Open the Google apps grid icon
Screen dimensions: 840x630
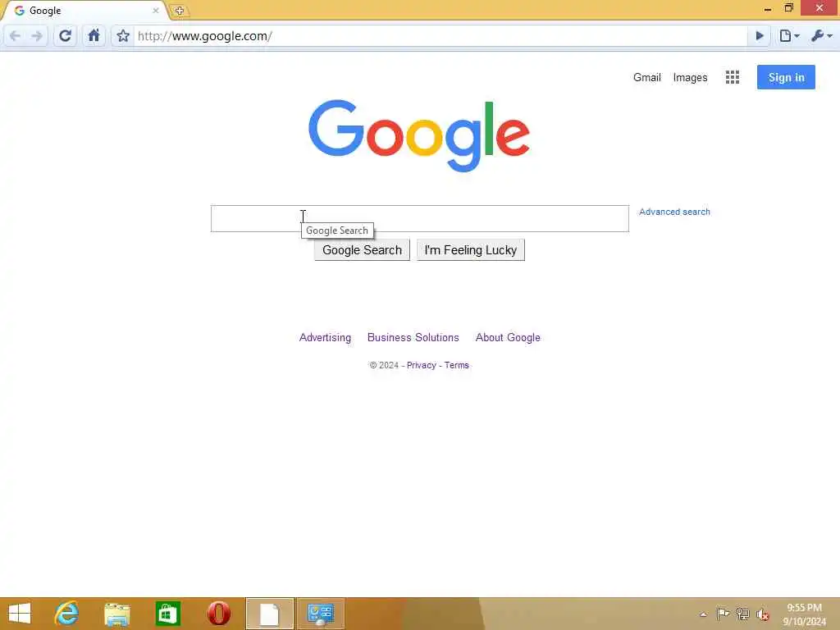coord(733,77)
